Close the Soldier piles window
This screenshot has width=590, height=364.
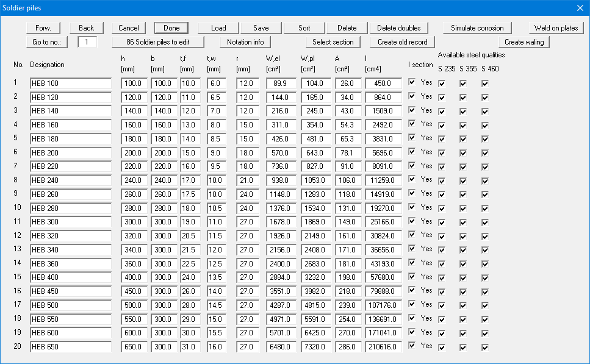[580, 7]
